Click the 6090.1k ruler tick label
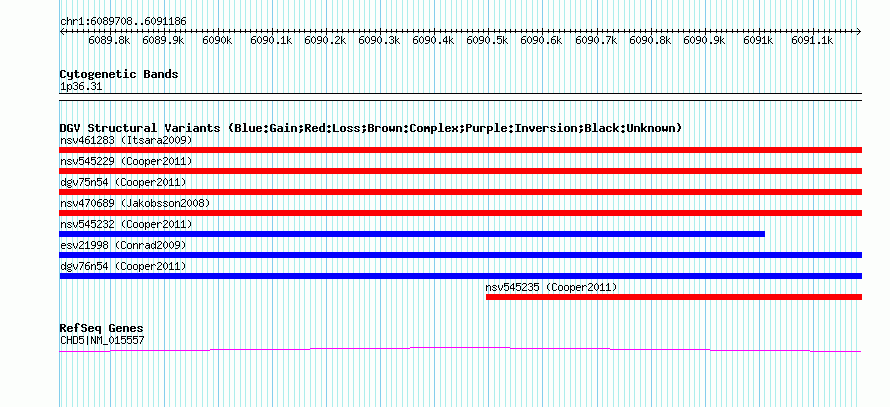The width and height of the screenshot is (890, 407). (x=271, y=40)
